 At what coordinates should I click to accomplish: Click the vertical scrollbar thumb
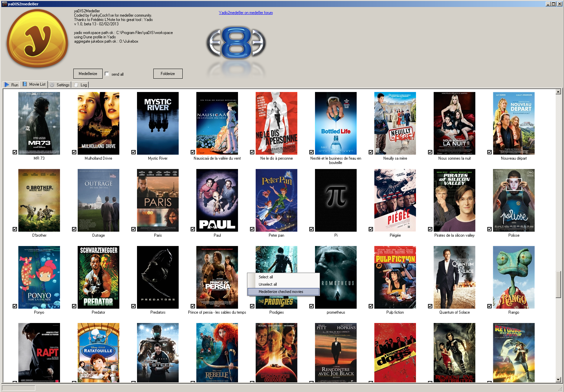pyautogui.click(x=558, y=285)
